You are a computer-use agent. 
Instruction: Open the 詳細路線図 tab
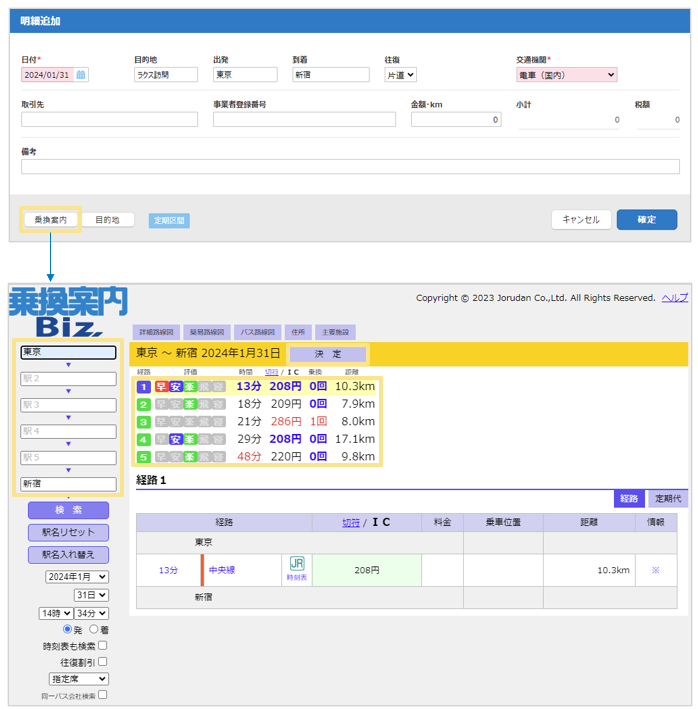coord(156,331)
